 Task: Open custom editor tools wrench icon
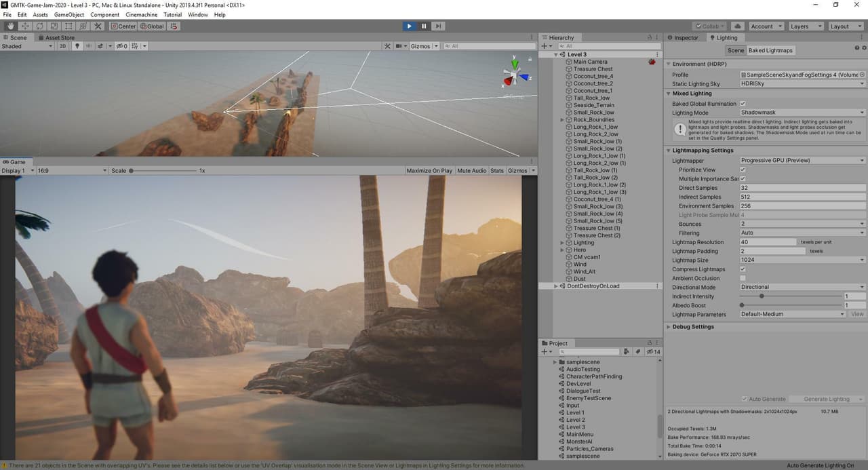pyautogui.click(x=98, y=26)
